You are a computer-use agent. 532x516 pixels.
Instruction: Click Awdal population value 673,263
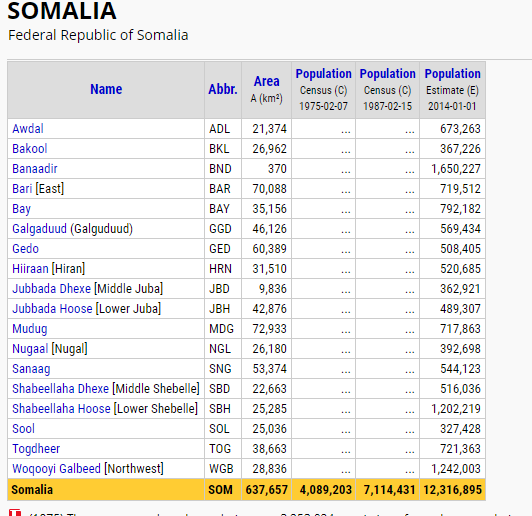point(460,129)
